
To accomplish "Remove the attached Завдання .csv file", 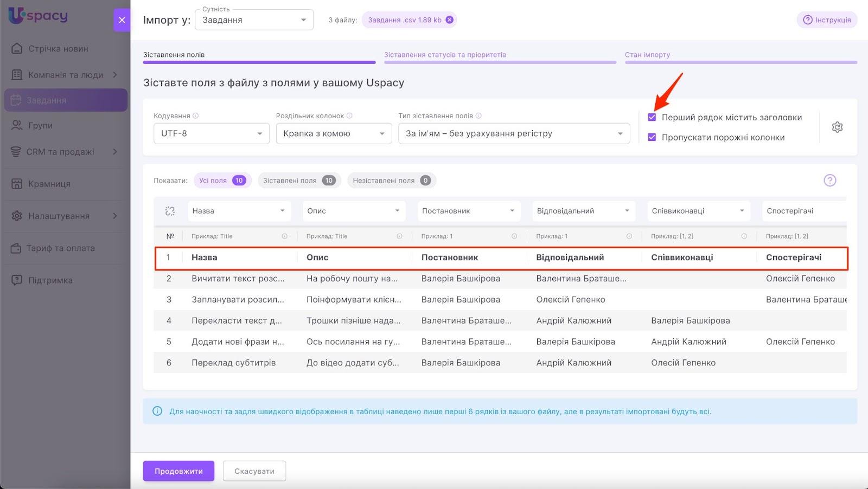I will (449, 20).
